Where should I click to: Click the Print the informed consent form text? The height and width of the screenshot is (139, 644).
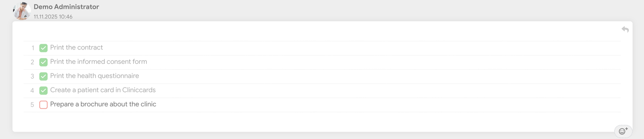(98, 62)
